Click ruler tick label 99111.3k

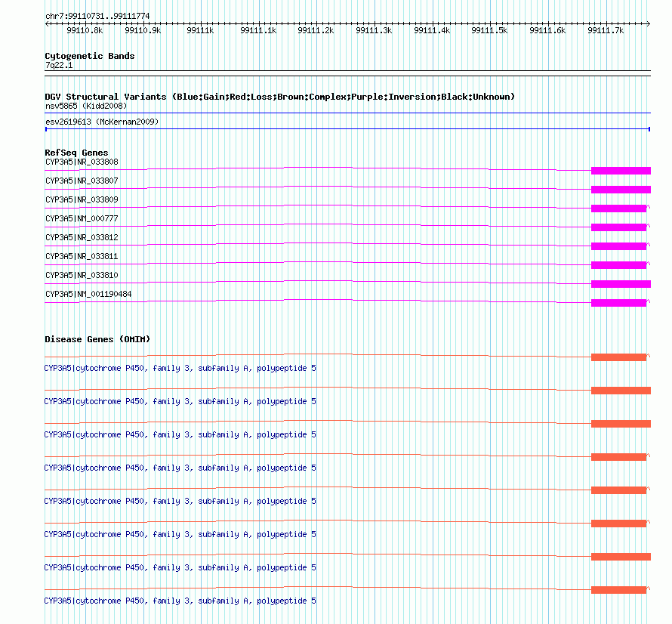(x=374, y=30)
